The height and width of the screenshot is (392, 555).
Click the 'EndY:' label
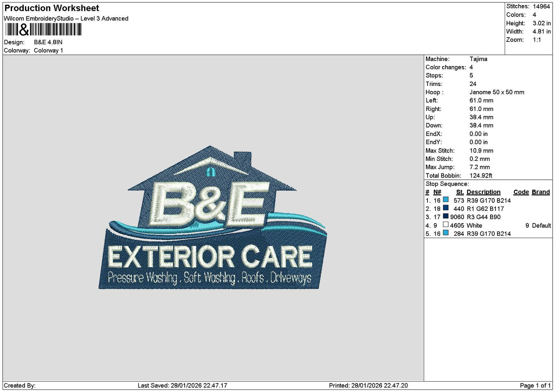tap(434, 142)
